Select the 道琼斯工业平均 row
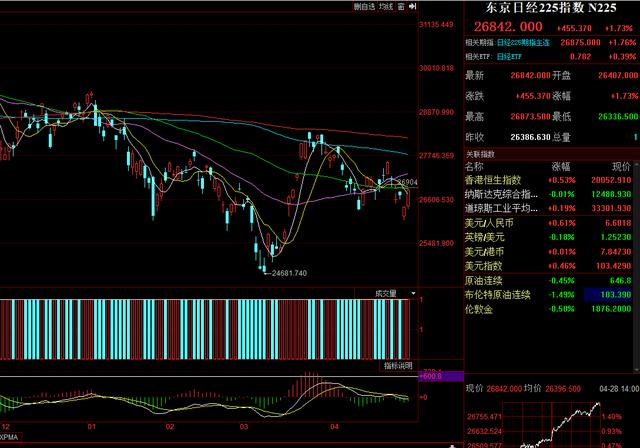This screenshot has width=640, height=448. [x=548, y=208]
